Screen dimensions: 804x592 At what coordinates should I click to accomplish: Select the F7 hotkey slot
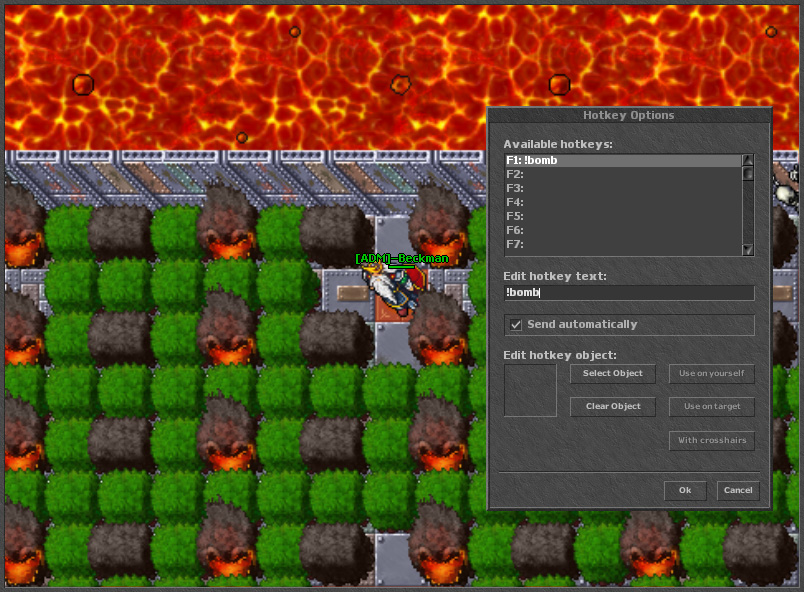(x=600, y=243)
